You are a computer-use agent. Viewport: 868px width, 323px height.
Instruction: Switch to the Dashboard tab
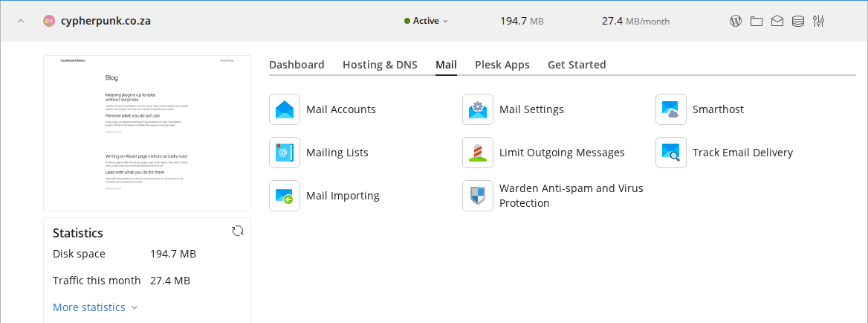click(297, 65)
